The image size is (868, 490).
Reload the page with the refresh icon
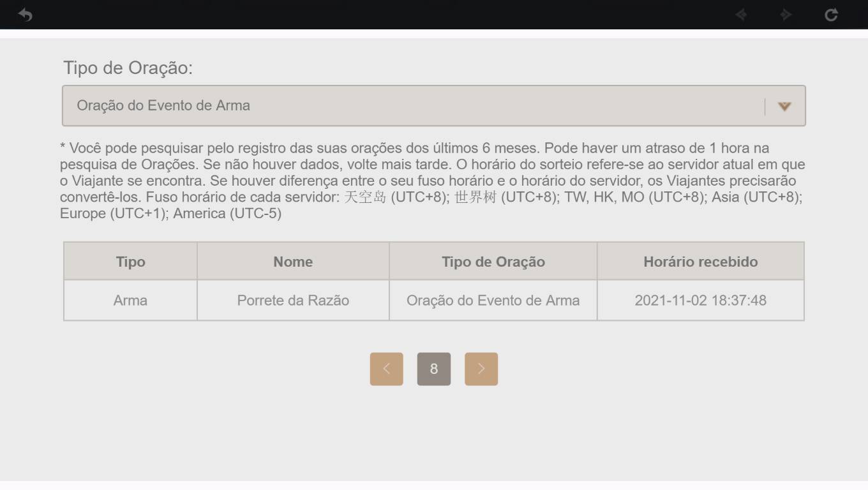(831, 14)
